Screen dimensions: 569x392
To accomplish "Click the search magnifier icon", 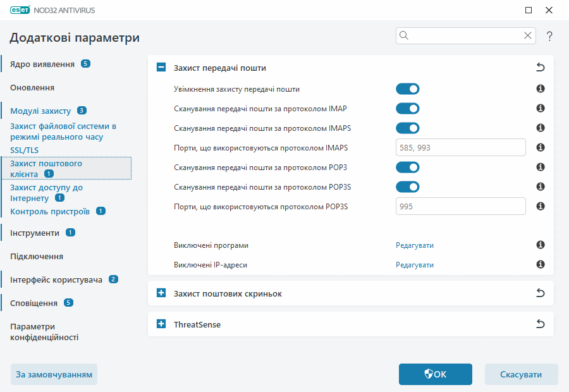I will (x=403, y=35).
